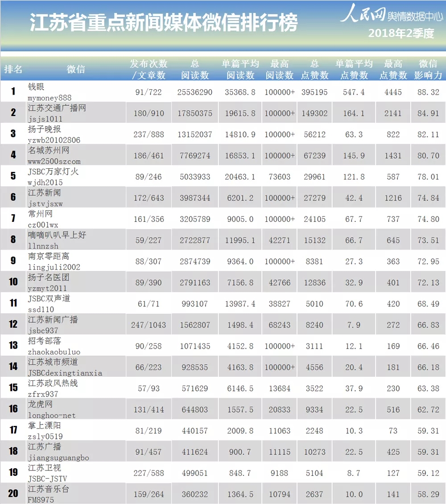This screenshot has height=504, width=446.
Task: Click the ID longhoo-net
Action: pos(52,416)
